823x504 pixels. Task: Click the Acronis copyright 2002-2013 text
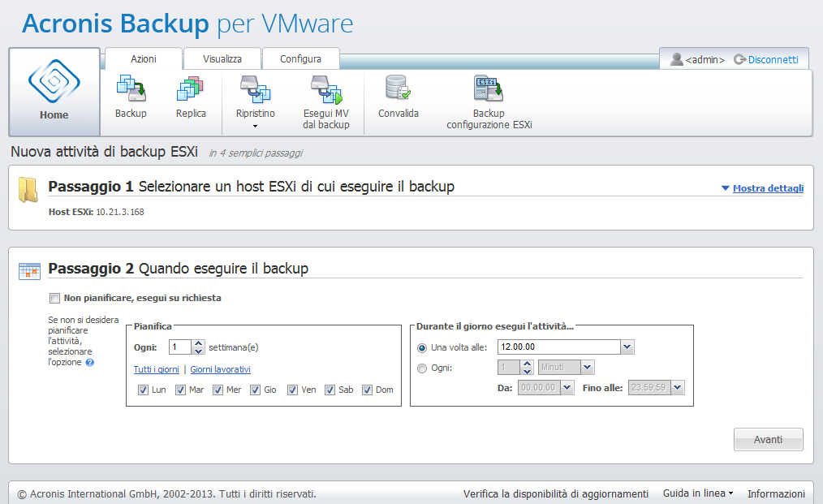pos(167,494)
